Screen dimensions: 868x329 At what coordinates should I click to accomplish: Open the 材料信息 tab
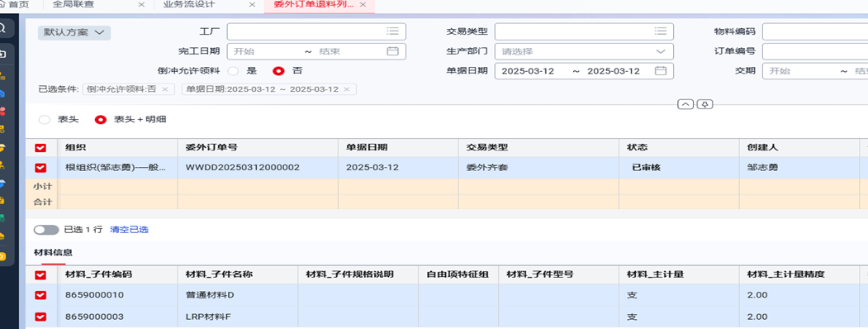tap(54, 253)
